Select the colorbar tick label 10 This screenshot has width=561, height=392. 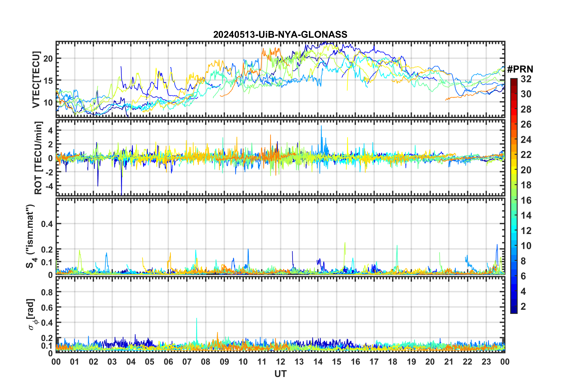(526, 246)
